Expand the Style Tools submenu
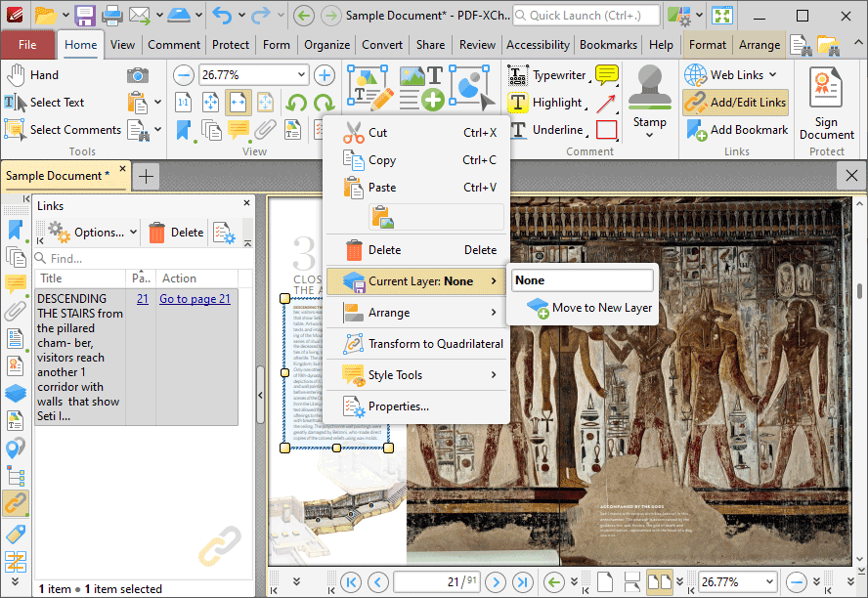 coord(415,375)
